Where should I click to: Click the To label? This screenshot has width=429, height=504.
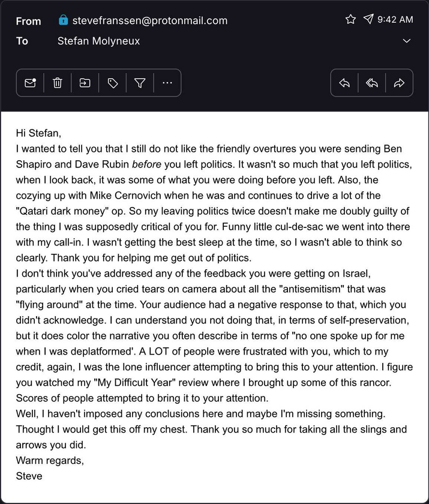[22, 41]
